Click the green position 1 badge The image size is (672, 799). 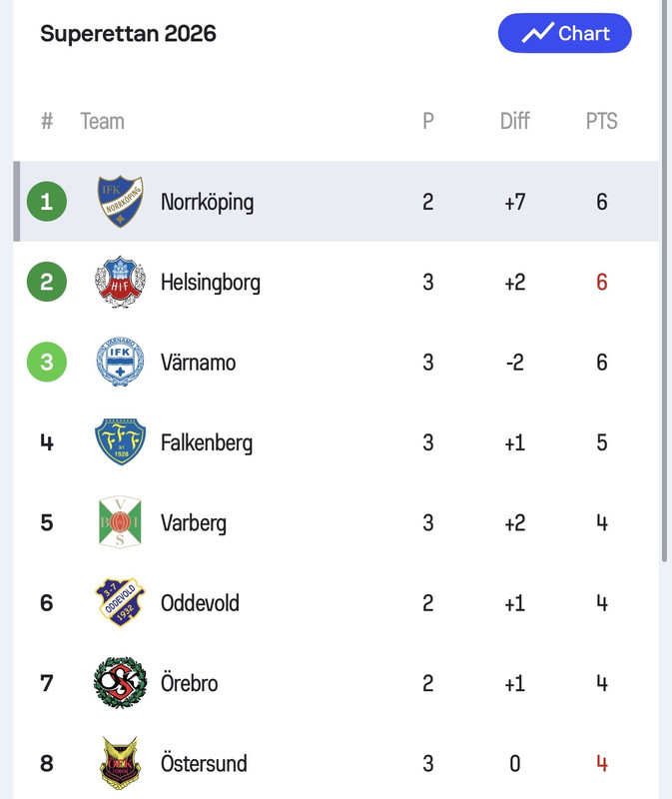coord(47,202)
